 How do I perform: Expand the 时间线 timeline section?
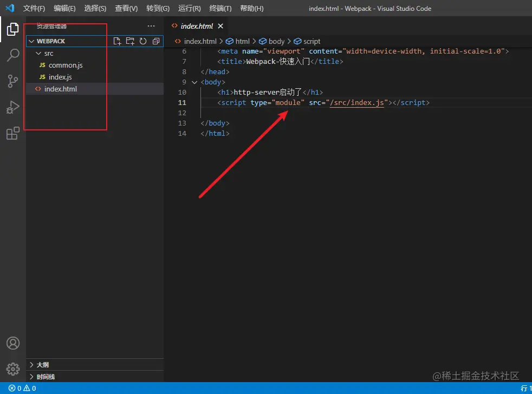tap(31, 377)
